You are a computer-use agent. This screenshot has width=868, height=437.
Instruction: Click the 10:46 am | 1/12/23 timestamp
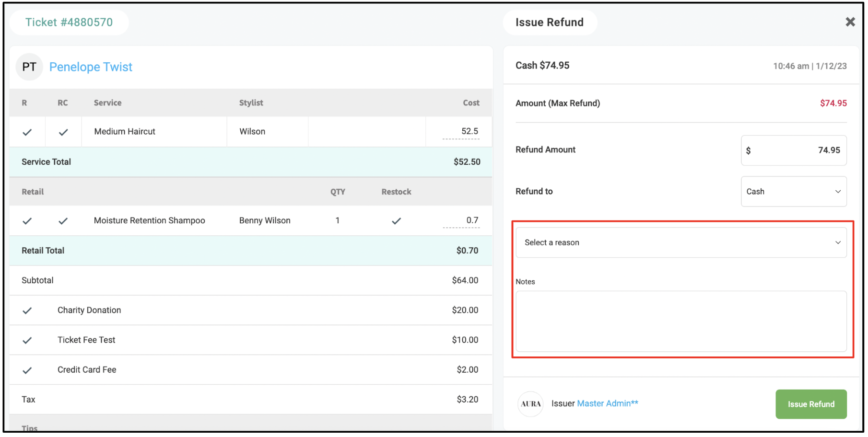tap(809, 66)
